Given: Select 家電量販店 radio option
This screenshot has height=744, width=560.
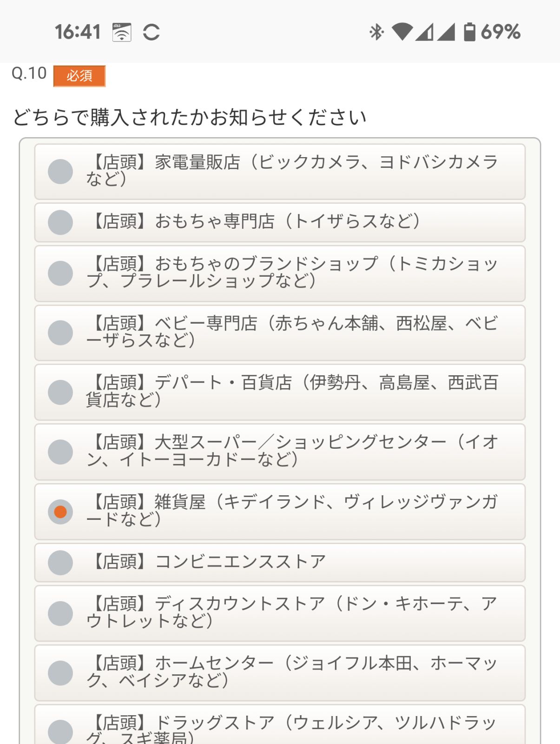Looking at the screenshot, I should (280, 172).
